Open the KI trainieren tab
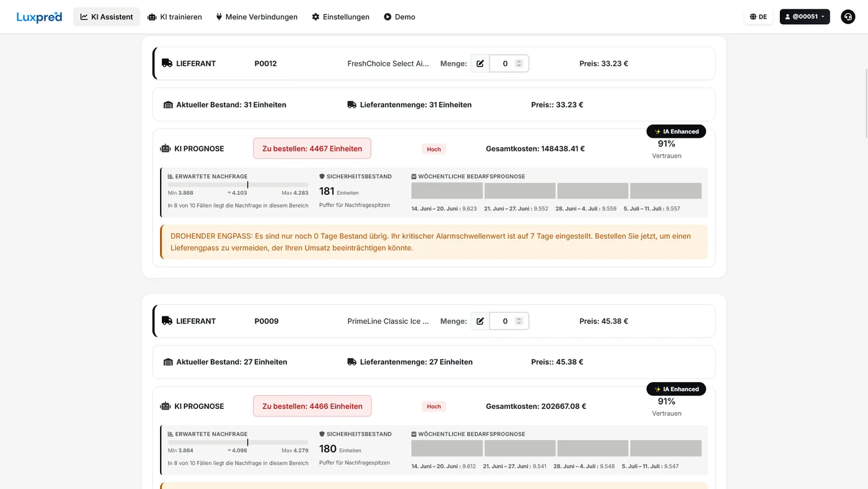 [x=175, y=17]
